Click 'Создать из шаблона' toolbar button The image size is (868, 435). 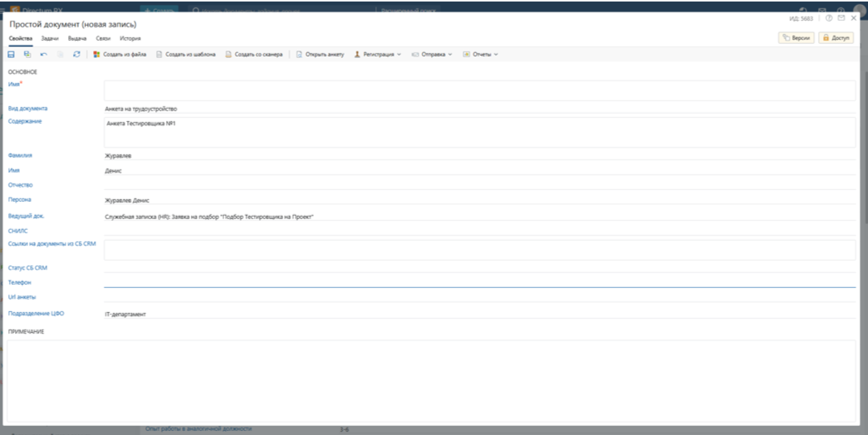click(x=186, y=55)
